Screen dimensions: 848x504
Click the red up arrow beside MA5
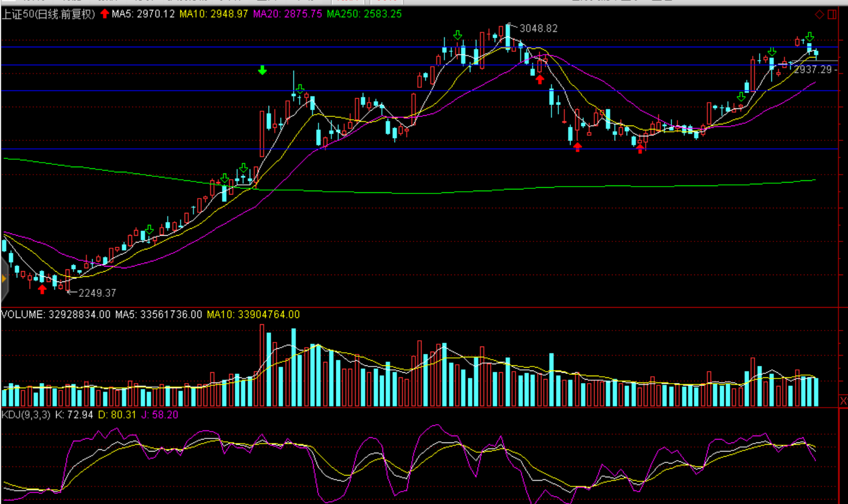105,14
